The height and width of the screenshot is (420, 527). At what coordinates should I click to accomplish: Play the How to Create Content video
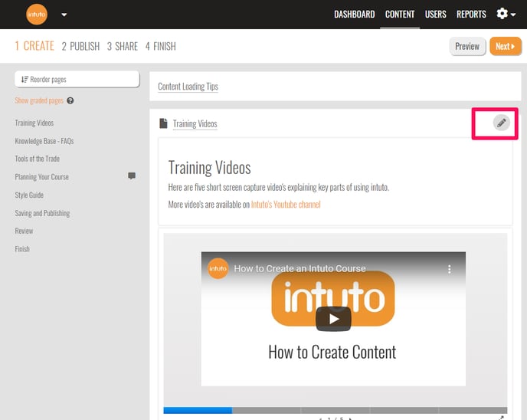[x=333, y=319]
